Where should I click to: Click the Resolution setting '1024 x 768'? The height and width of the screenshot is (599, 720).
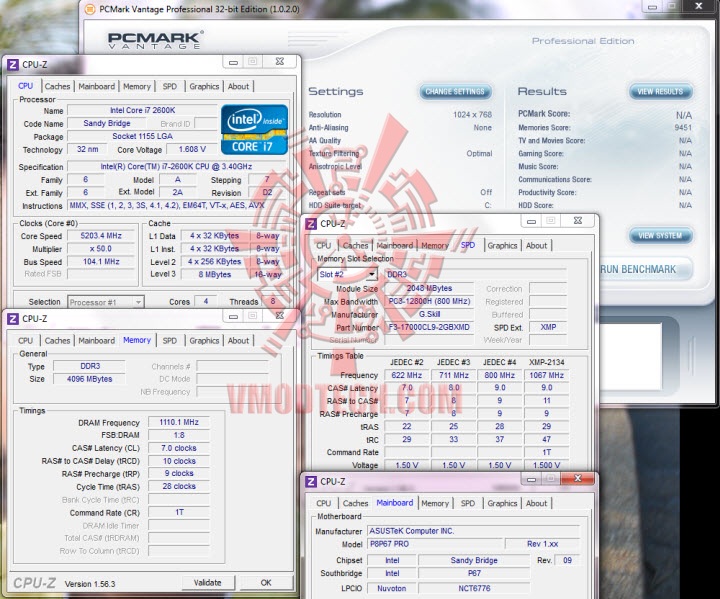coord(472,114)
